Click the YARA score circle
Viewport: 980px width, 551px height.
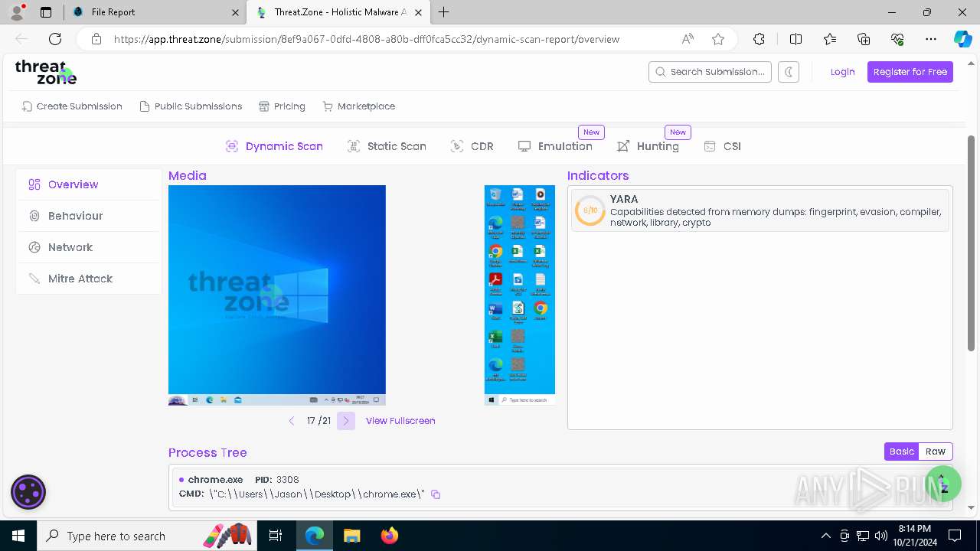pyautogui.click(x=590, y=210)
